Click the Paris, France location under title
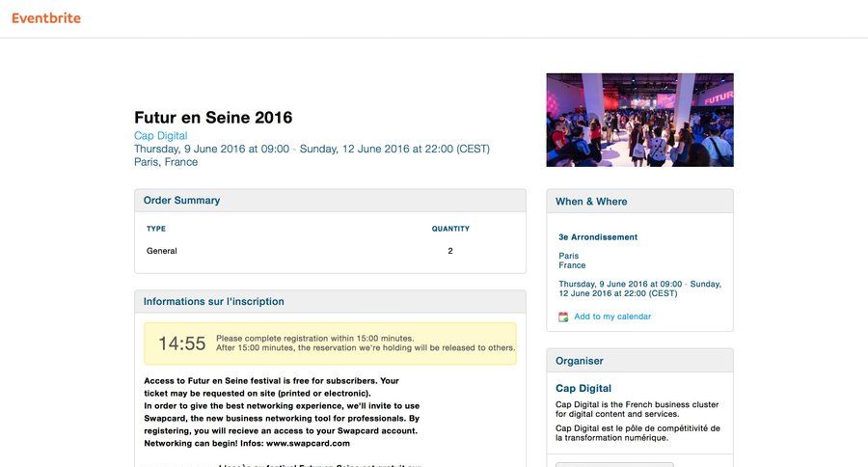Screen dimensions: 868x467 [x=166, y=162]
